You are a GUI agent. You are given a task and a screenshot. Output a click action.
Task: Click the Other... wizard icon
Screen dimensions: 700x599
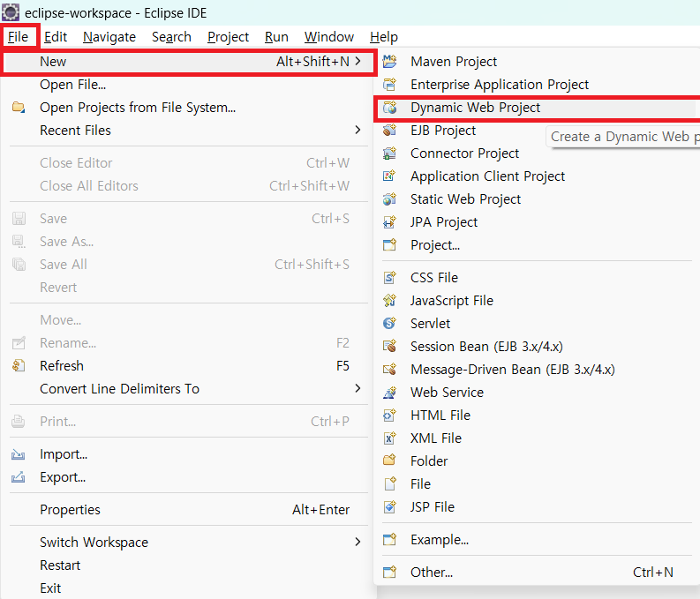coord(390,573)
